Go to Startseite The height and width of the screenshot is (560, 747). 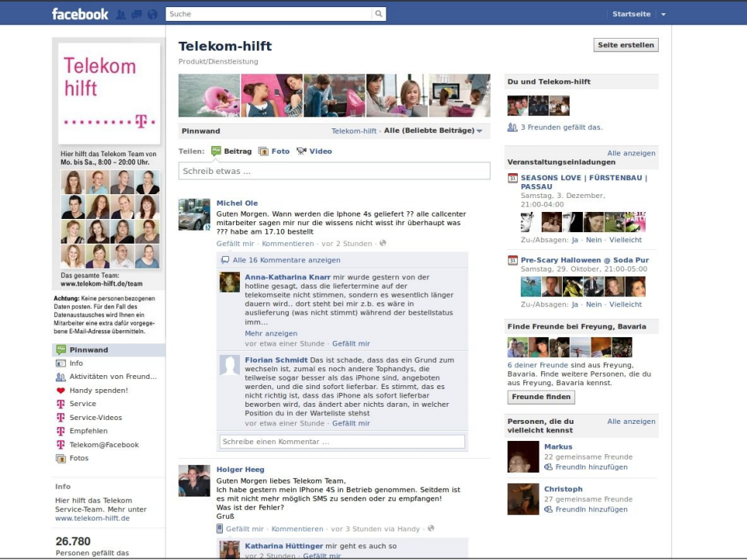631,14
